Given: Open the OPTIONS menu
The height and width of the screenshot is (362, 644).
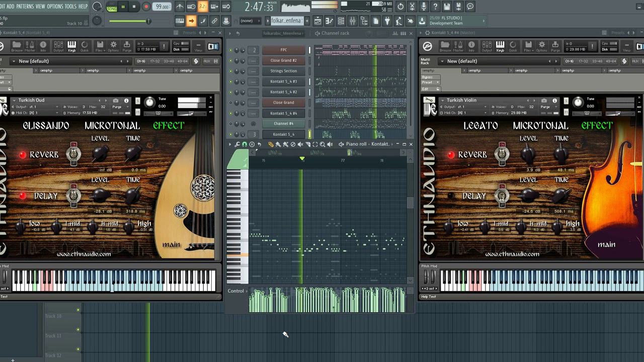Looking at the screenshot, I should (55, 7).
